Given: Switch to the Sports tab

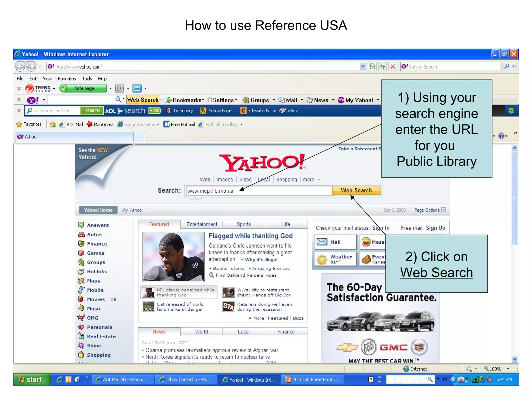Looking at the screenshot, I should [244, 224].
